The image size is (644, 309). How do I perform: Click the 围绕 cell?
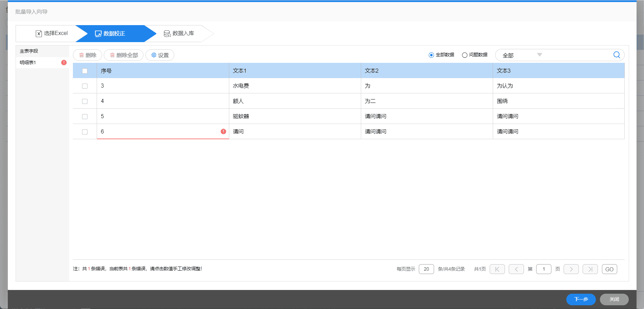[559, 101]
